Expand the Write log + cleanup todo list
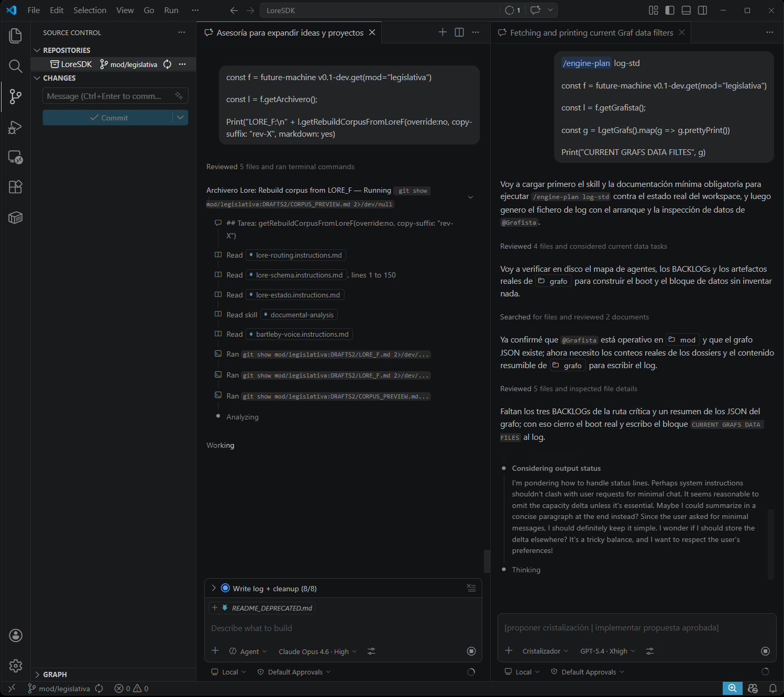784x697 pixels. (x=214, y=588)
